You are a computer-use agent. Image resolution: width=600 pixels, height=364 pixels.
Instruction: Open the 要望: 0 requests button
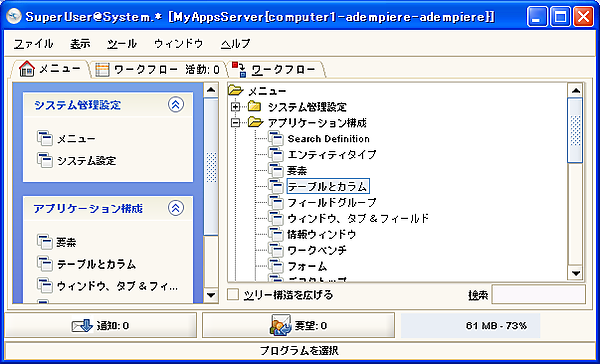[298, 325]
